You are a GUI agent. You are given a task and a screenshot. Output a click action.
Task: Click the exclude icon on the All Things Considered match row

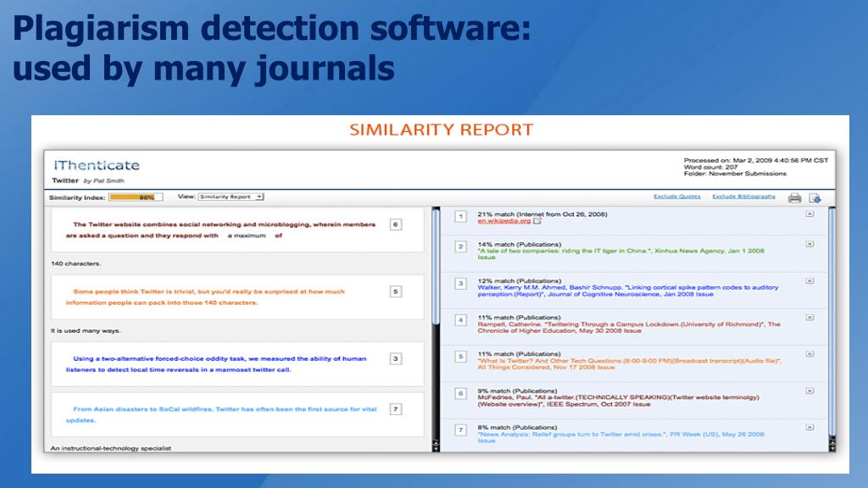[x=810, y=353]
